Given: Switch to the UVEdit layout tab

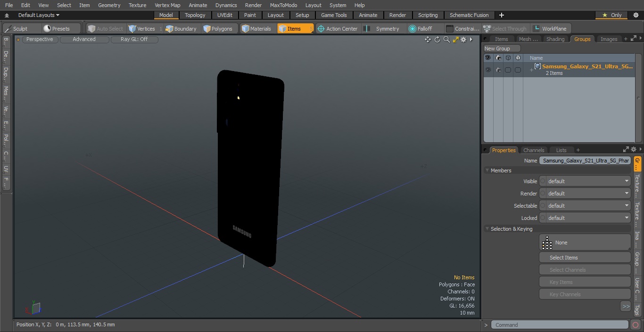Looking at the screenshot, I should coord(224,15).
